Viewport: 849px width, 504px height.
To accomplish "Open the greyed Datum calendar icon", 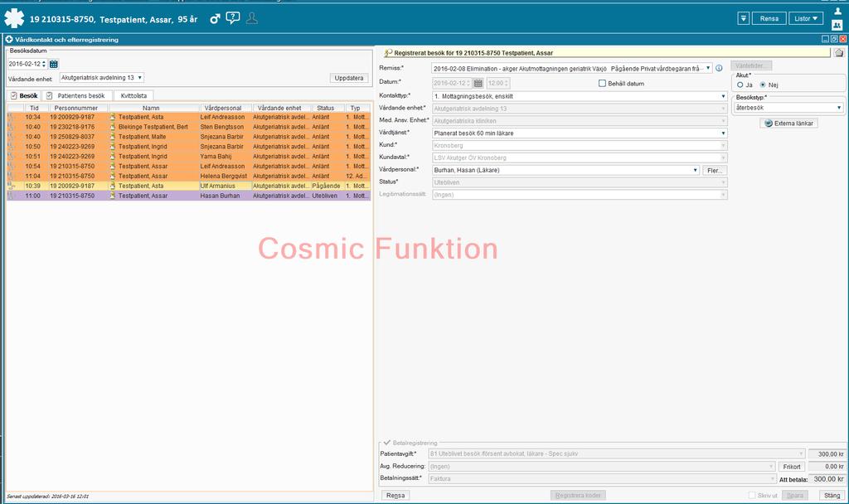I will (478, 84).
